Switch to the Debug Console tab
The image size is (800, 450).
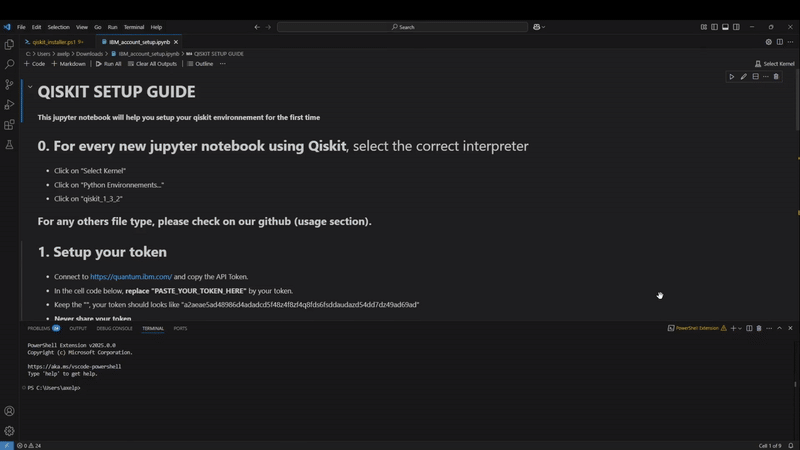point(114,328)
